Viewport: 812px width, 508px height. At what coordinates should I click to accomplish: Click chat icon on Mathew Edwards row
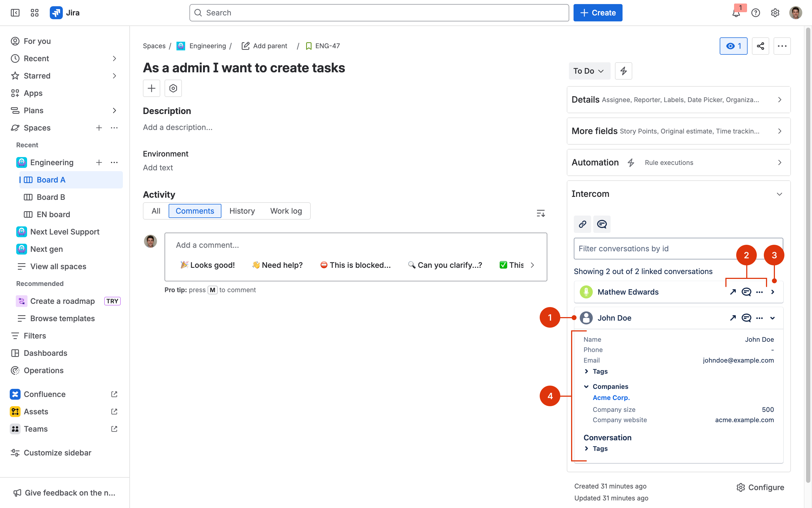tap(746, 292)
